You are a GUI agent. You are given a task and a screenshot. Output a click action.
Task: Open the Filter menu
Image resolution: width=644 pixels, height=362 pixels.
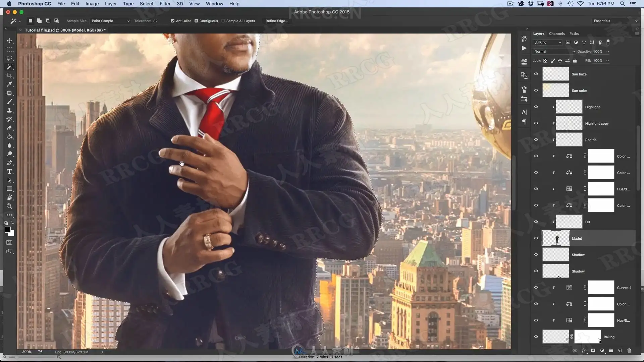165,4
